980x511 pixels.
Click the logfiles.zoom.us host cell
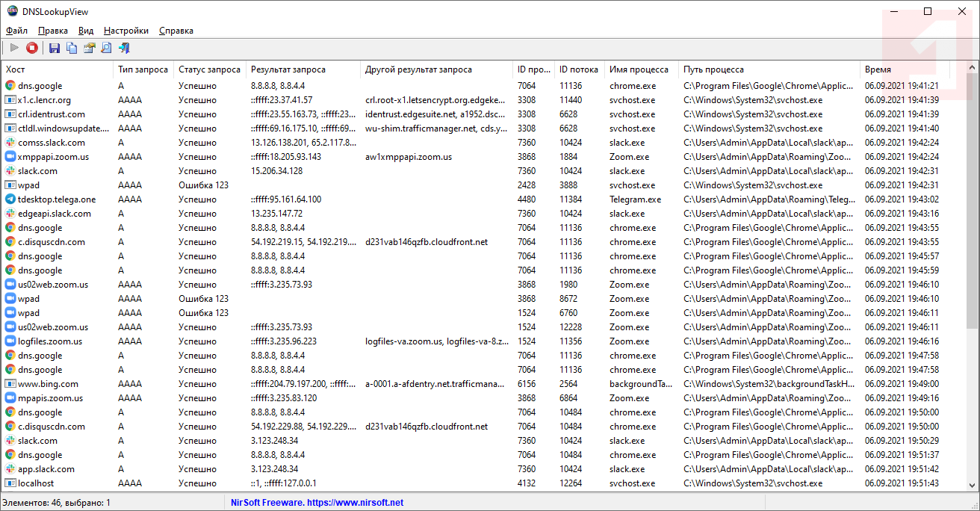[50, 341]
